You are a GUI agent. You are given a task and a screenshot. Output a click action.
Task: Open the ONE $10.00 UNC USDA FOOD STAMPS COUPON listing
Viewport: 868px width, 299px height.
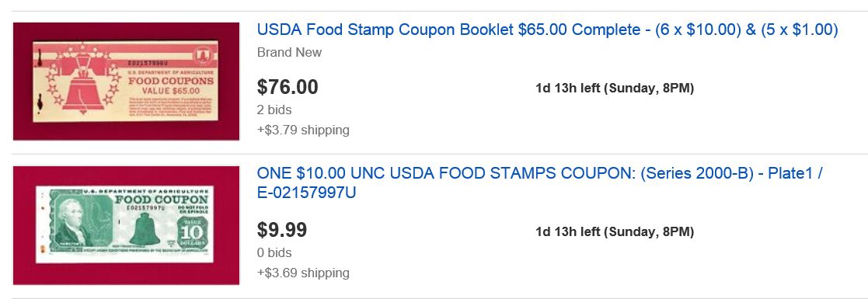pyautogui.click(x=540, y=183)
